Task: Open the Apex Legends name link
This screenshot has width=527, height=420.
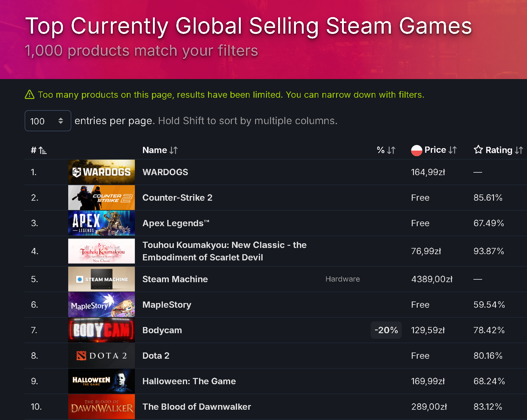Action: 176,223
